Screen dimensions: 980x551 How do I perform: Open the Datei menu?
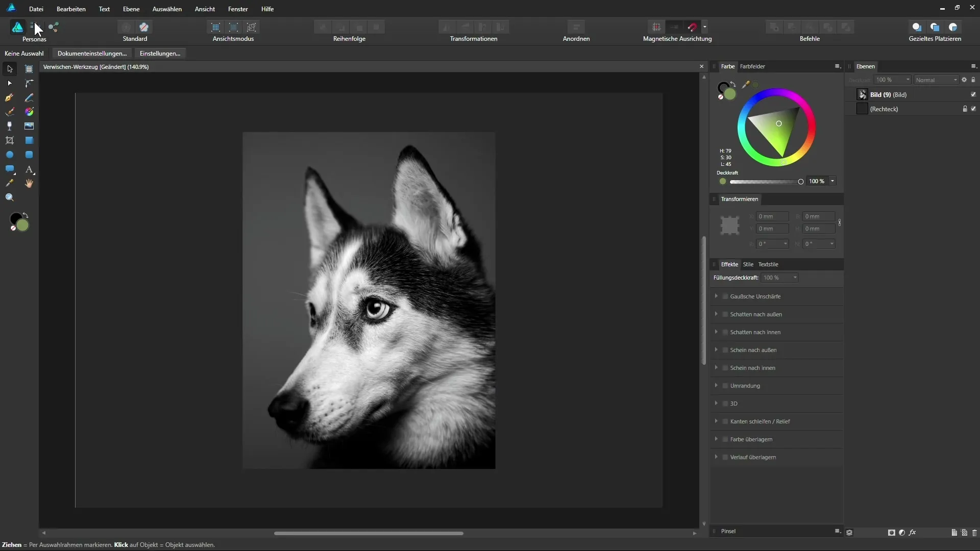(x=36, y=9)
